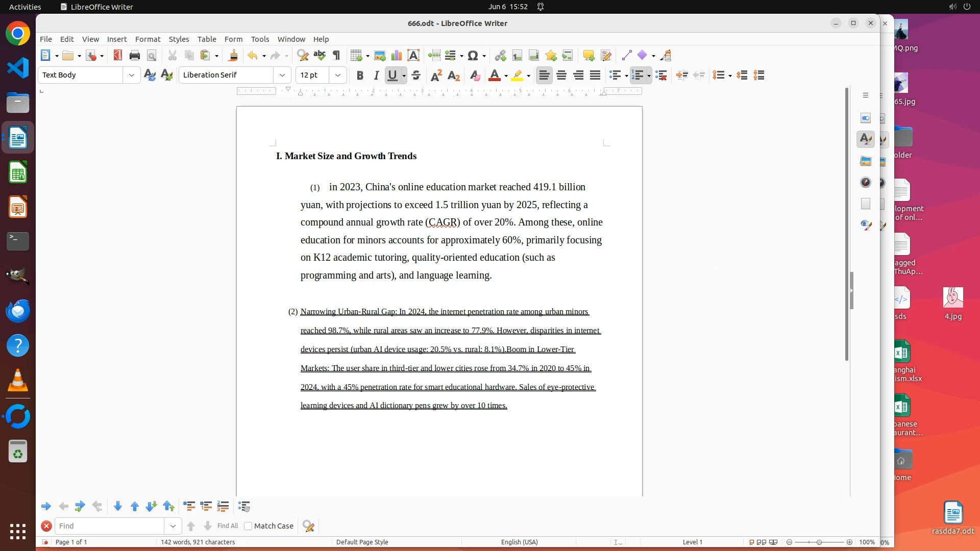The image size is (980, 551).
Task: Enable the Match Case checkbox
Action: [x=249, y=526]
